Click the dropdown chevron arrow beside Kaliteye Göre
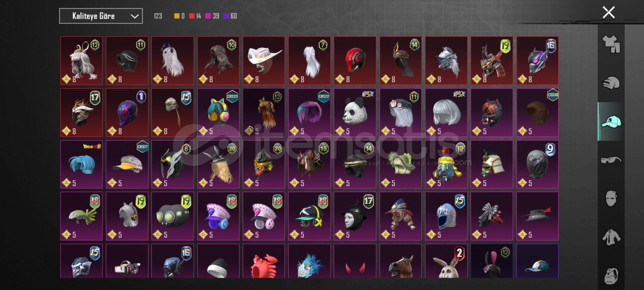The image size is (644, 290). (x=134, y=16)
